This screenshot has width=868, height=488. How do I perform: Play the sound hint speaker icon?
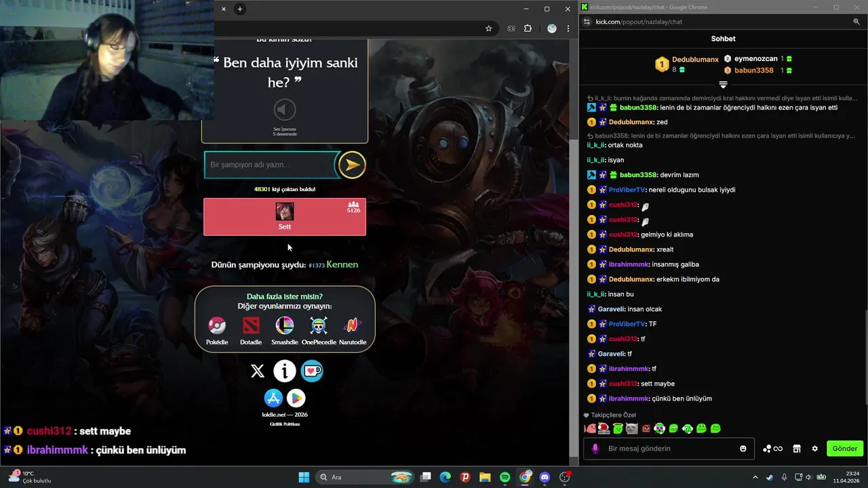coord(285,110)
